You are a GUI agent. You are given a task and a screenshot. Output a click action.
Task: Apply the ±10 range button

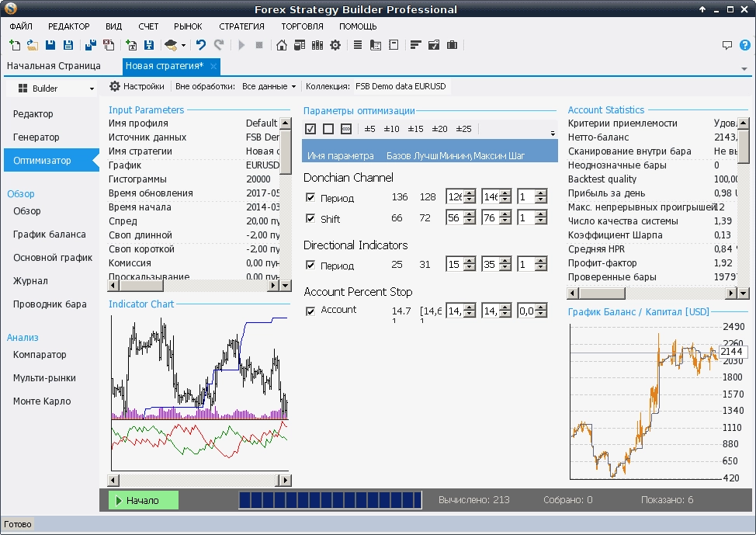(x=391, y=129)
